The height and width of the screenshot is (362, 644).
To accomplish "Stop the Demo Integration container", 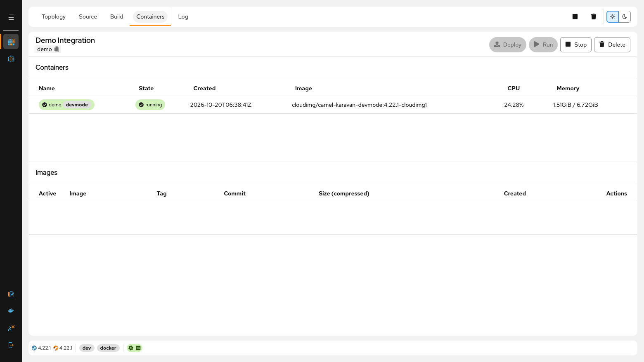I will 576,45.
